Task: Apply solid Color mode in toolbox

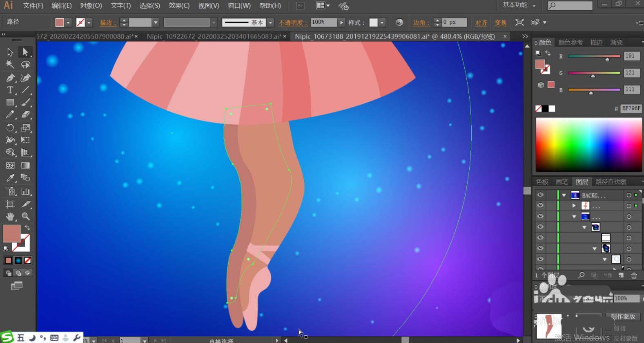Action: point(8,260)
